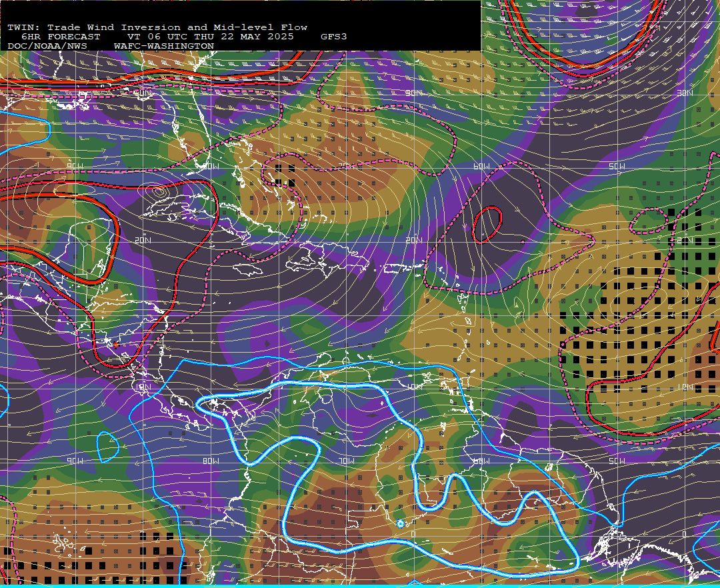Click the 'VT 06 UTC THU 22 MAY 2025' text

(210, 37)
